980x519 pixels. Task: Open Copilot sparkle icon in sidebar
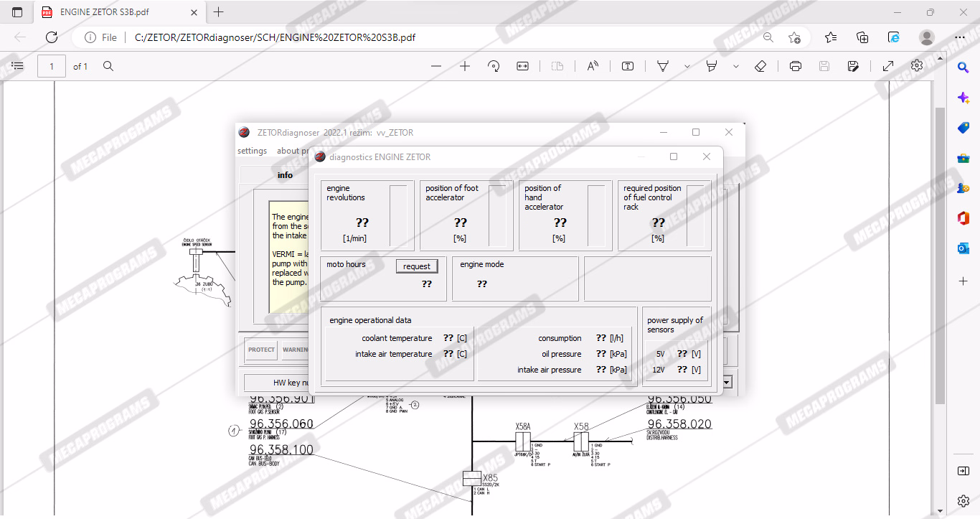click(x=963, y=98)
